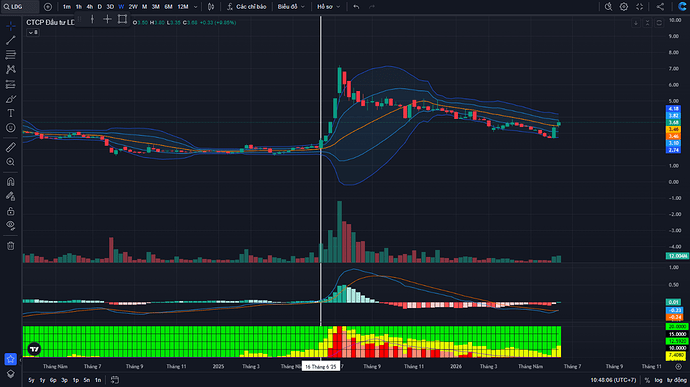Viewport: 690px width, 387px height.
Task: Select the W weekly timeframe
Action: click(x=121, y=7)
